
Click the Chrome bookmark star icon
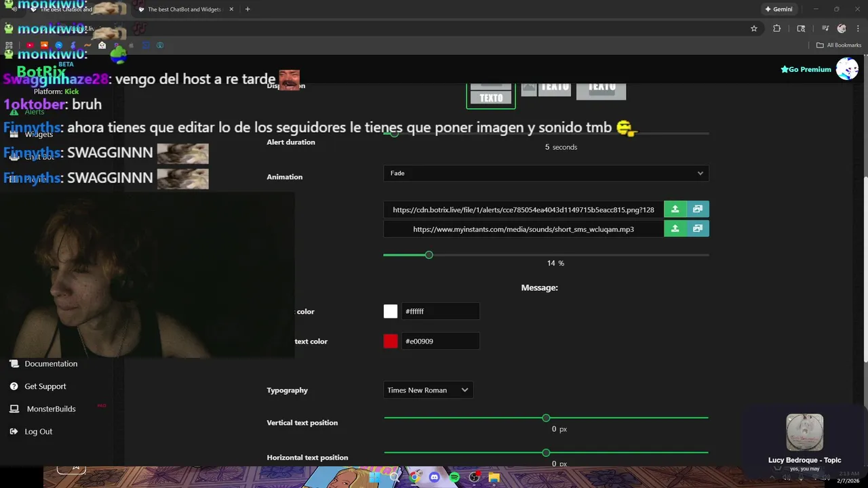click(753, 28)
